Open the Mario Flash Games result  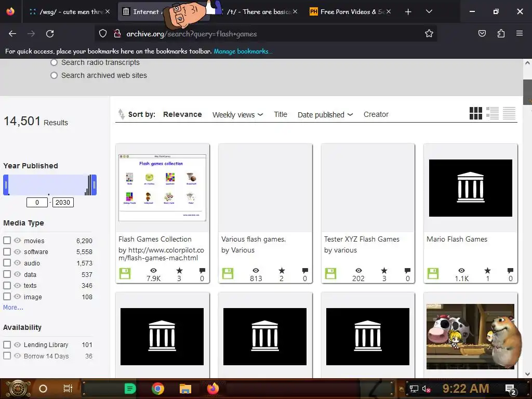457,239
